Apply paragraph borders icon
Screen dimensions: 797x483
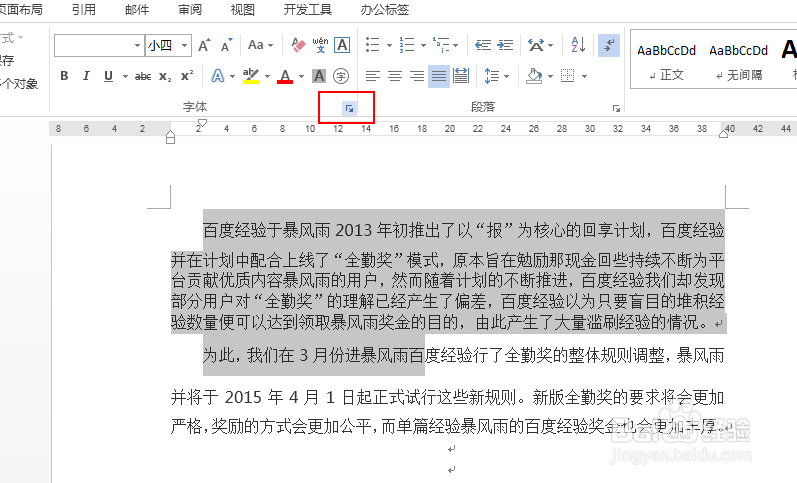point(568,76)
